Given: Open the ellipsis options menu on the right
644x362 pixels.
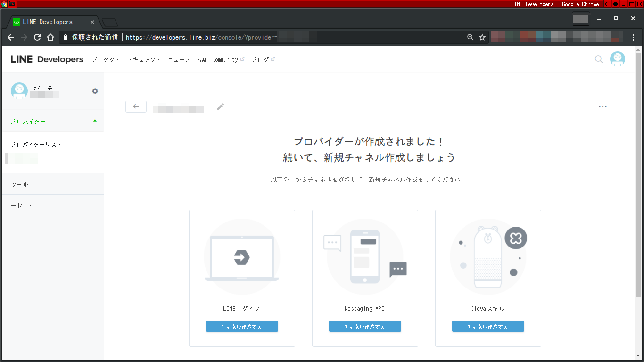Looking at the screenshot, I should point(603,107).
